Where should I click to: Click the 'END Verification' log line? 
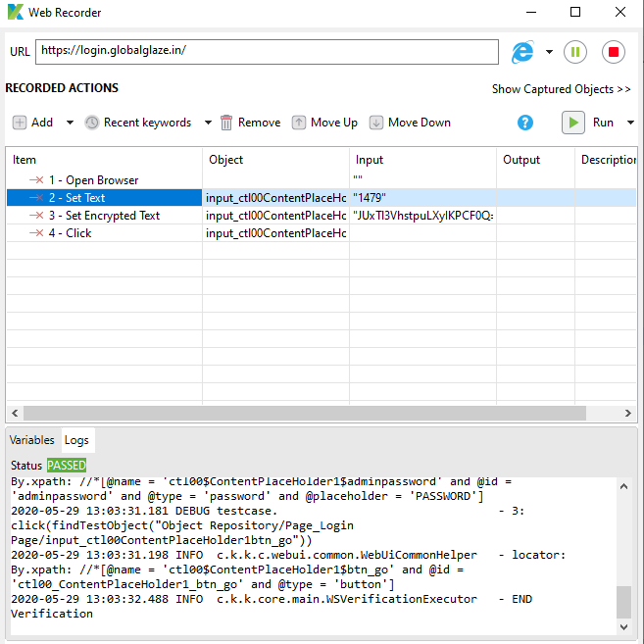tap(272, 606)
